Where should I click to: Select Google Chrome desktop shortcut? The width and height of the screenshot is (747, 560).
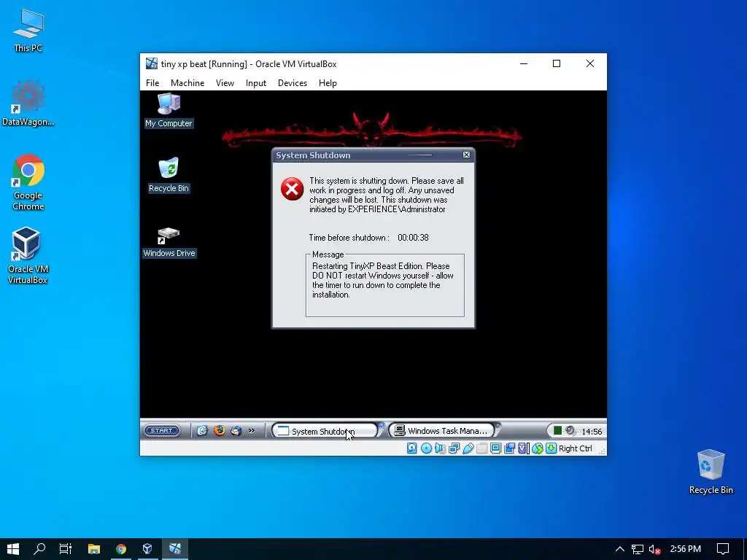(28, 182)
